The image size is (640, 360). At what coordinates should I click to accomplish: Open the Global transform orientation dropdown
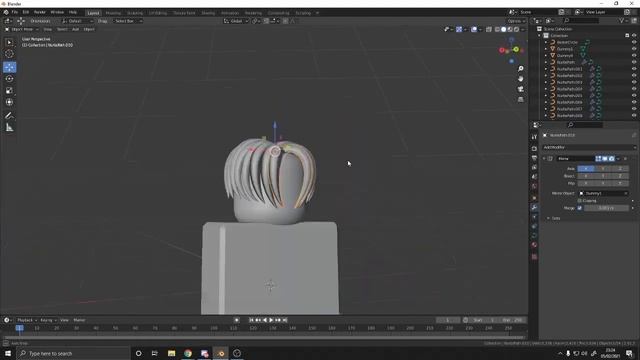coord(236,21)
